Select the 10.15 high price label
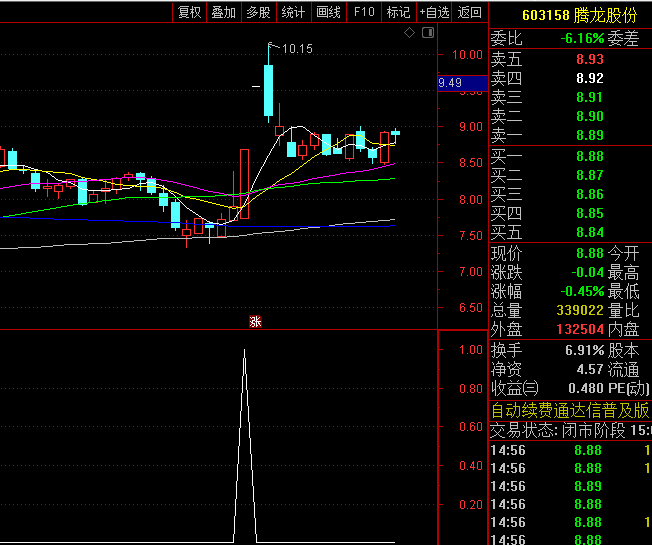 [x=297, y=49]
